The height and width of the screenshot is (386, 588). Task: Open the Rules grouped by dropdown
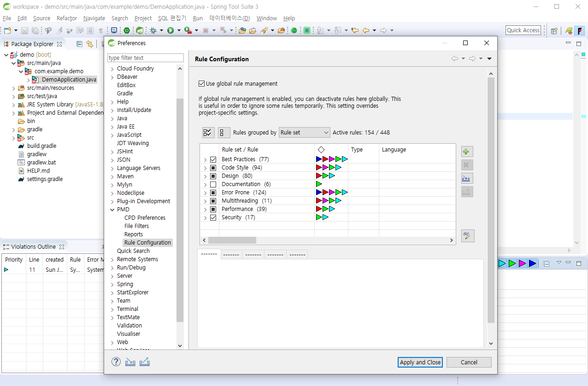pos(305,133)
